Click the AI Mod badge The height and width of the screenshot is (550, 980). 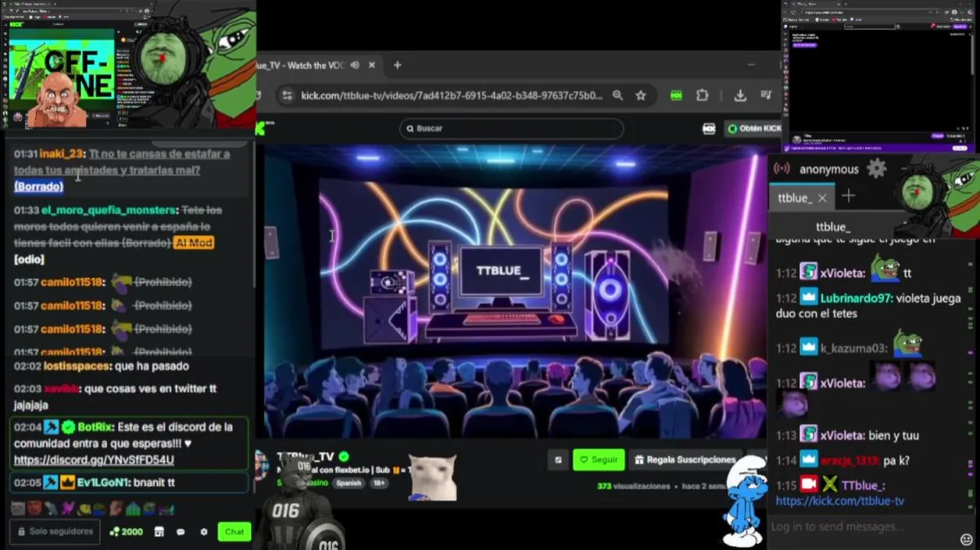[x=194, y=243]
